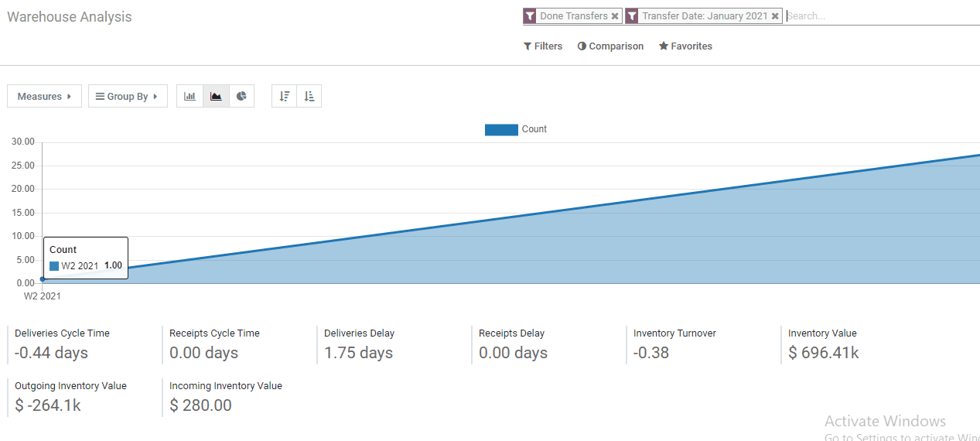Open the Comparison menu
Viewport: 980px width, 441px height.
coord(610,46)
